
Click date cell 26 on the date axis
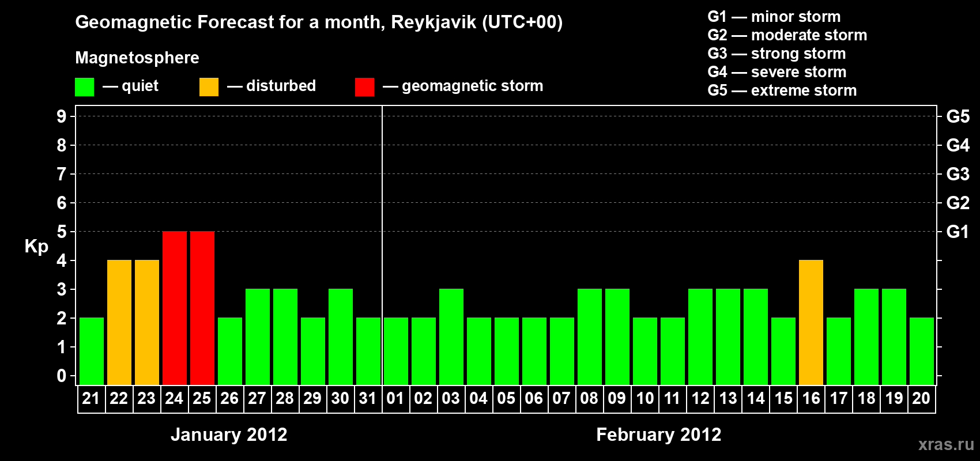pos(230,399)
